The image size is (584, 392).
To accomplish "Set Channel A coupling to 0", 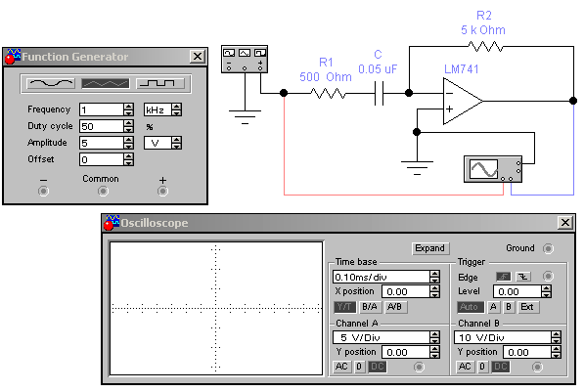I will pyautogui.click(x=359, y=367).
